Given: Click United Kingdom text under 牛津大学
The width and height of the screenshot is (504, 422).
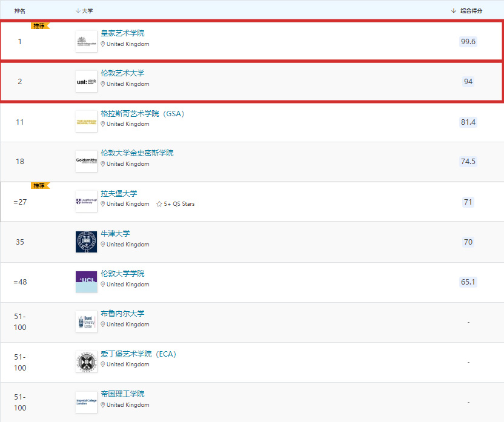Looking at the screenshot, I should point(128,245).
